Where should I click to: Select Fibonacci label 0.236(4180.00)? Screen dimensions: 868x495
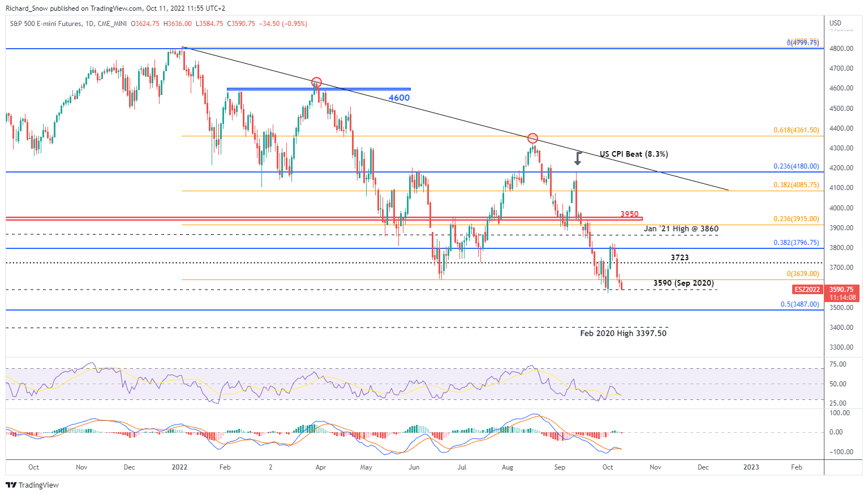tap(796, 166)
